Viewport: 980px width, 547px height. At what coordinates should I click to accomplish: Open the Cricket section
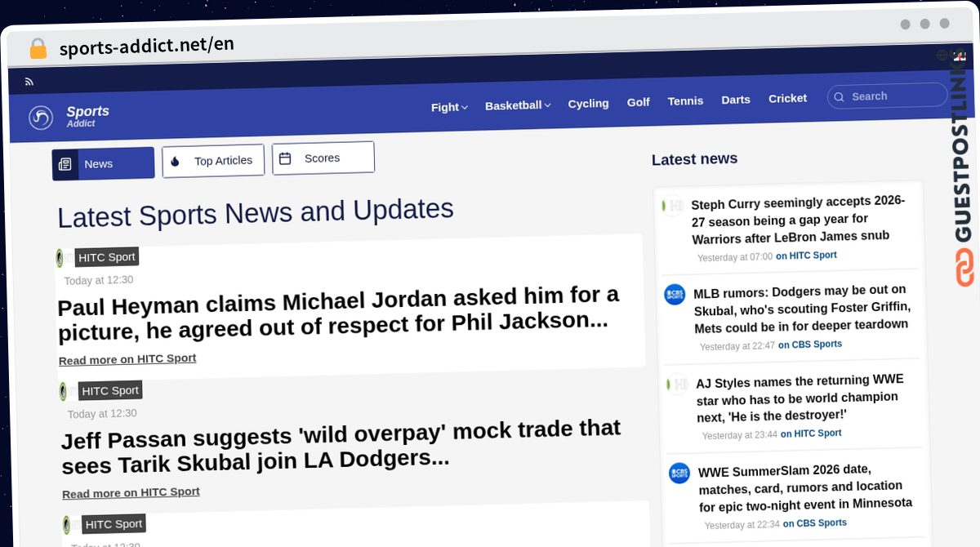coord(787,98)
